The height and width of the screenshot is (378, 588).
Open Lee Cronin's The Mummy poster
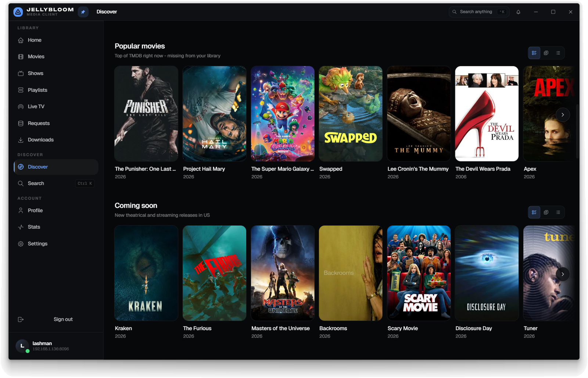[x=419, y=114]
